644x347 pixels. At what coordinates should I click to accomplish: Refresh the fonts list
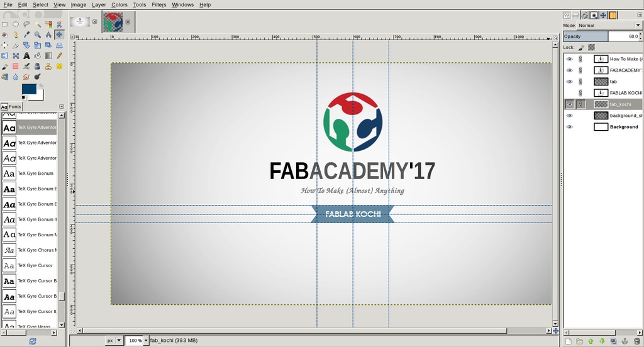33,341
